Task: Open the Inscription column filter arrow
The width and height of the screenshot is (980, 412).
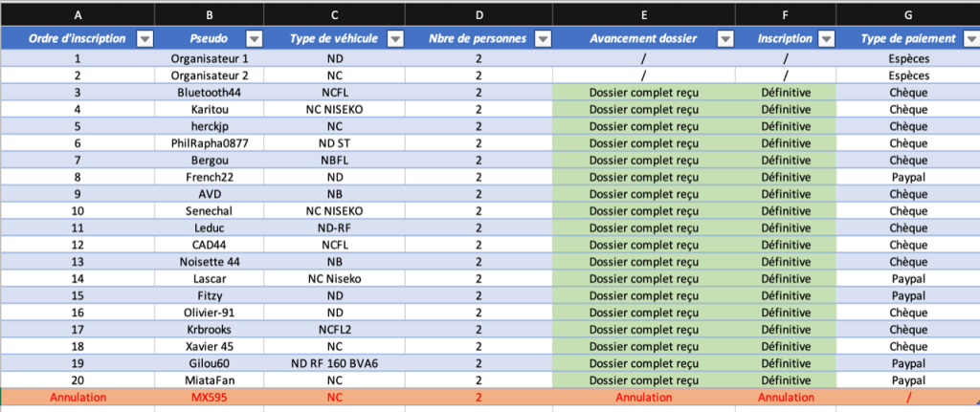Action: pyautogui.click(x=826, y=38)
